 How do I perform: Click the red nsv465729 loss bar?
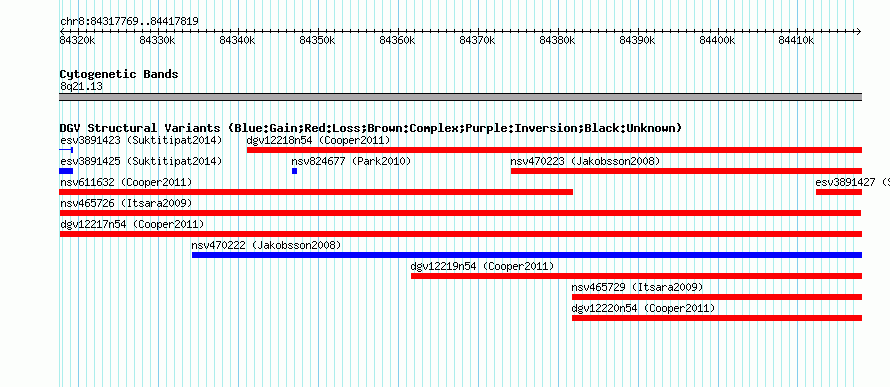point(717,297)
